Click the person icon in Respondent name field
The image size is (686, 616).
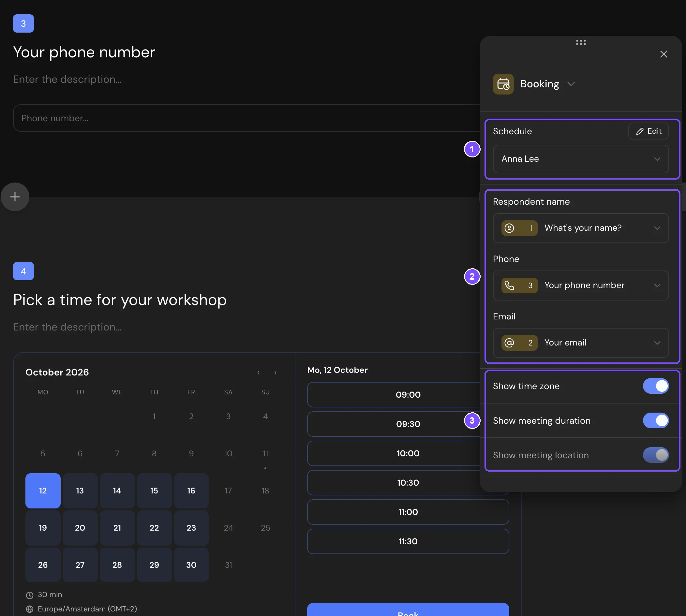point(509,228)
